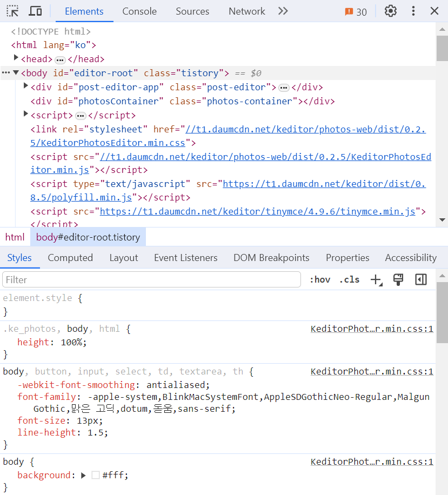Screen dimensions: 448x495
Task: Focus the styles Filter input
Action: [x=151, y=280]
